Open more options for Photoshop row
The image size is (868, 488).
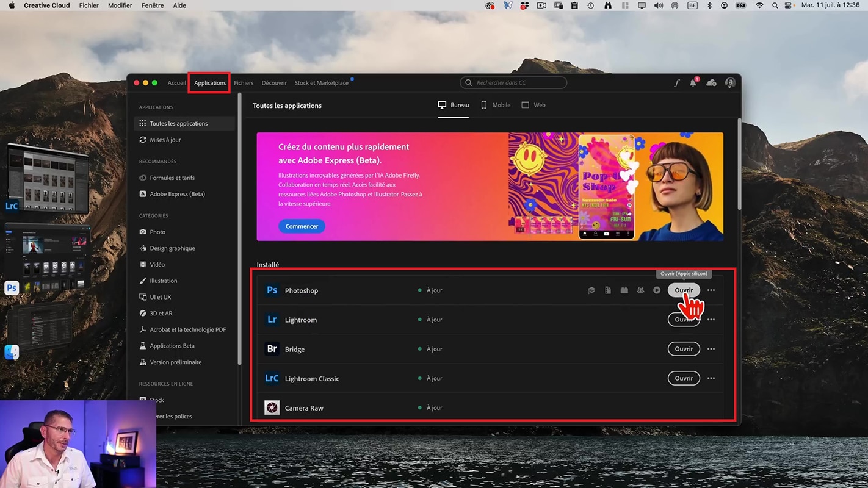(711, 290)
